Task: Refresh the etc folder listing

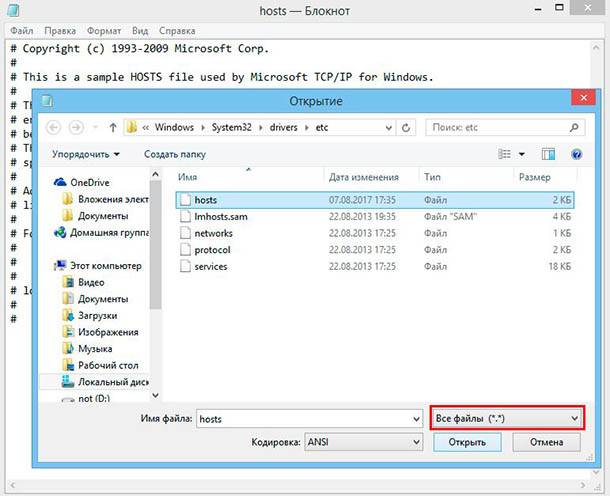Action: click(406, 128)
